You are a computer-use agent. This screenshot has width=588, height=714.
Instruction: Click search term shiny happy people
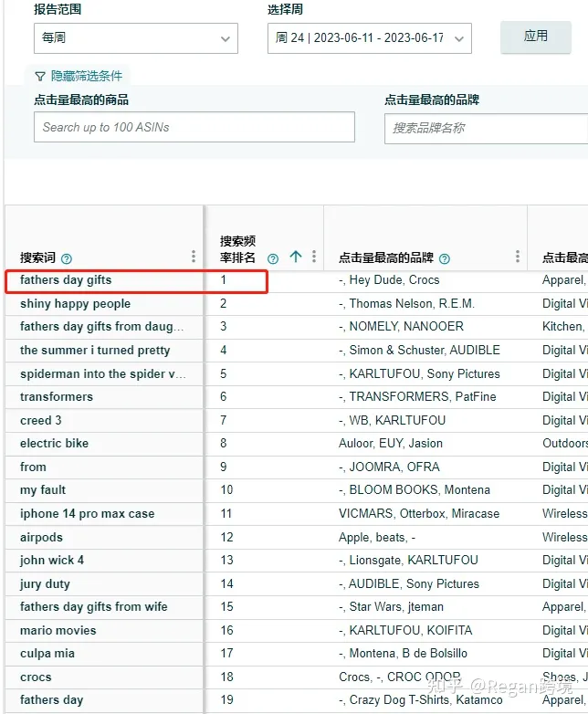[75, 304]
